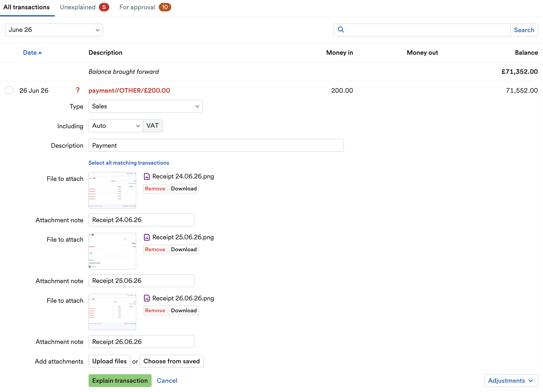Click the Receipt 26.06.26.png image file icon
Image resolution: width=543 pixels, height=392 pixels.
coord(147,298)
